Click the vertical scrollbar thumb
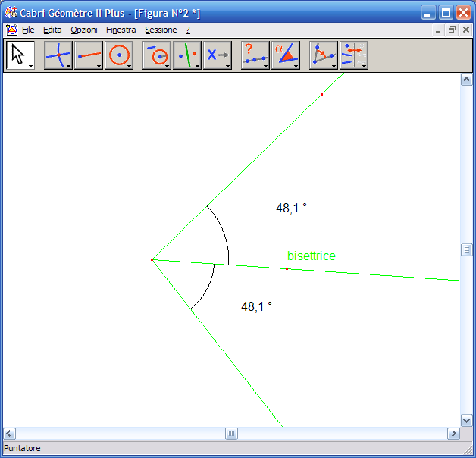476x458 pixels. (467, 250)
